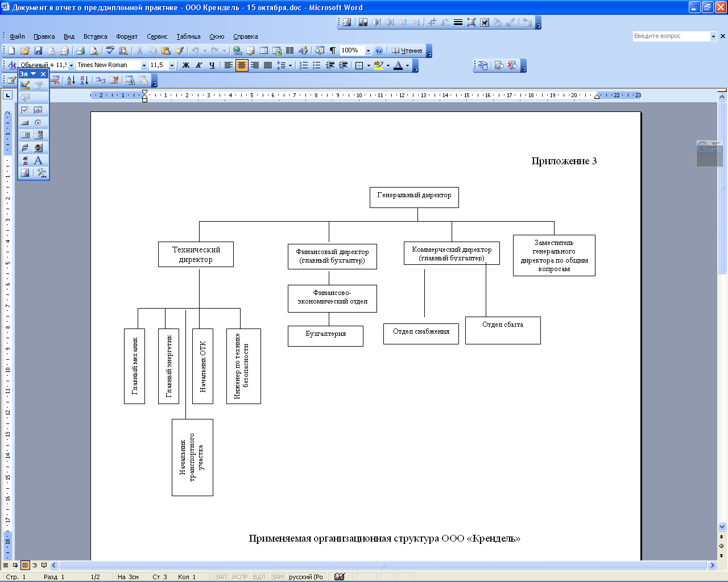Click the Введите вопрос help field

[x=671, y=36]
